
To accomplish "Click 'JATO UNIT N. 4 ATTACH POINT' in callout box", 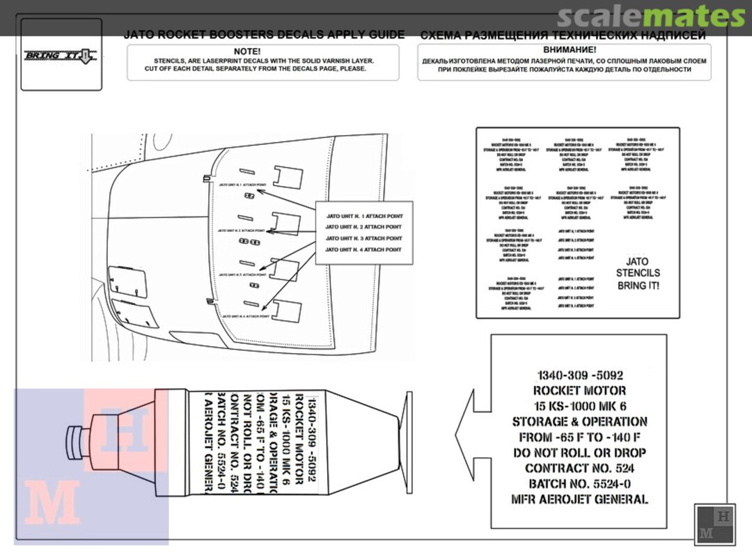I will pyautogui.click(x=363, y=249).
